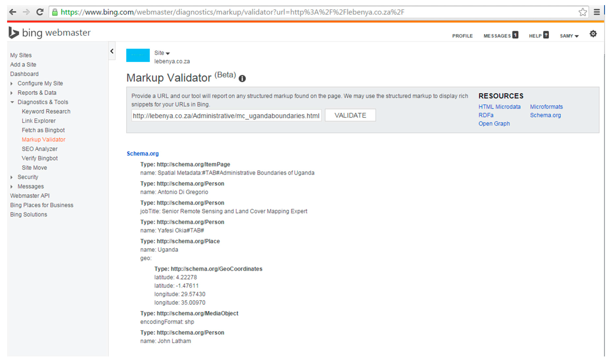
Task: Select Markup Validator in sidebar
Action: click(x=44, y=139)
